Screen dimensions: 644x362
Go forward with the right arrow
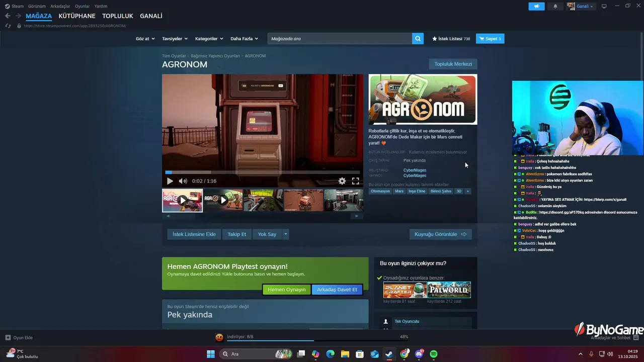[x=18, y=16]
